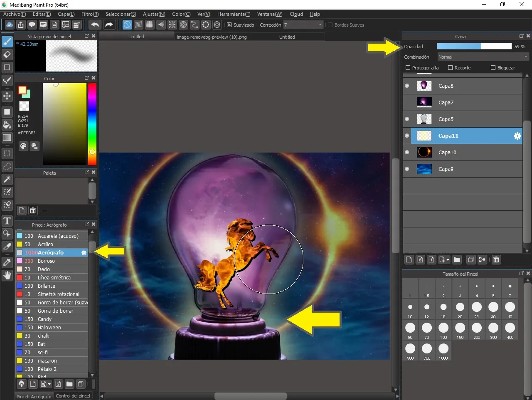Select the Bucket fill tool
The height and width of the screenshot is (400, 532).
tap(7, 125)
